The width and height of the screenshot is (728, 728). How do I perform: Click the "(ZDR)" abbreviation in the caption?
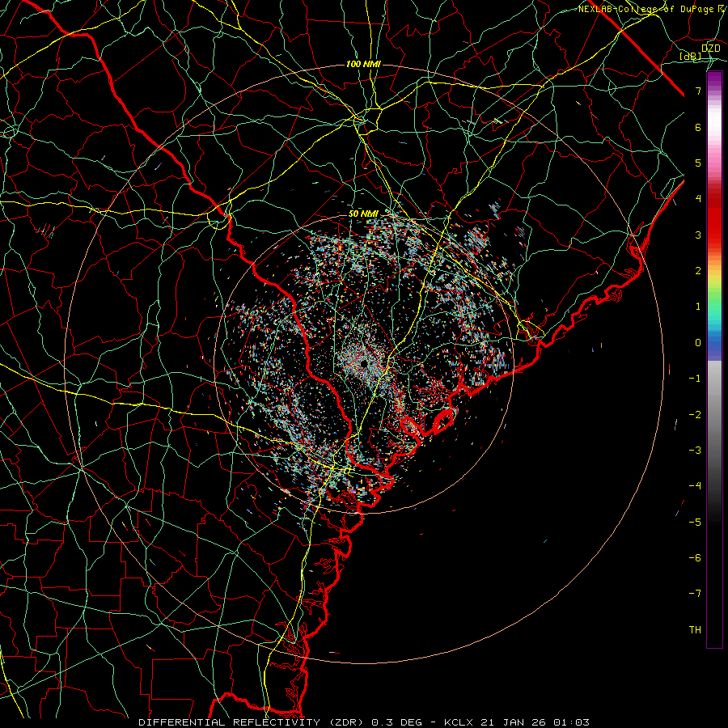pos(347,722)
